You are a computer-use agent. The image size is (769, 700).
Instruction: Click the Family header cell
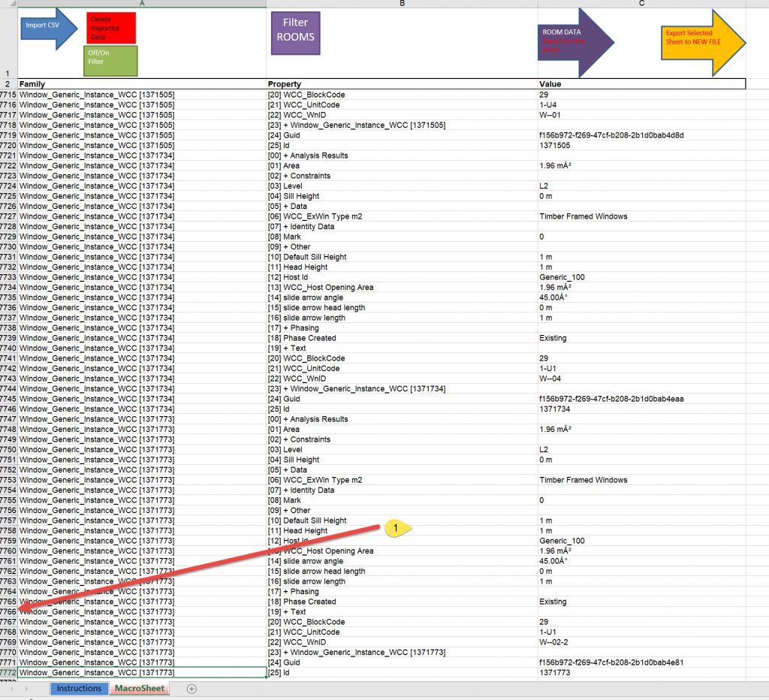141,84
